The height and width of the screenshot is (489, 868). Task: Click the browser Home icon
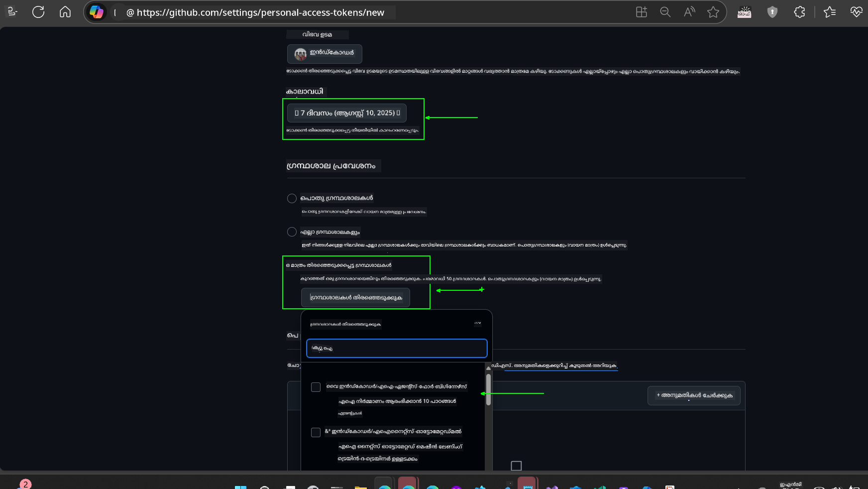[x=65, y=12]
